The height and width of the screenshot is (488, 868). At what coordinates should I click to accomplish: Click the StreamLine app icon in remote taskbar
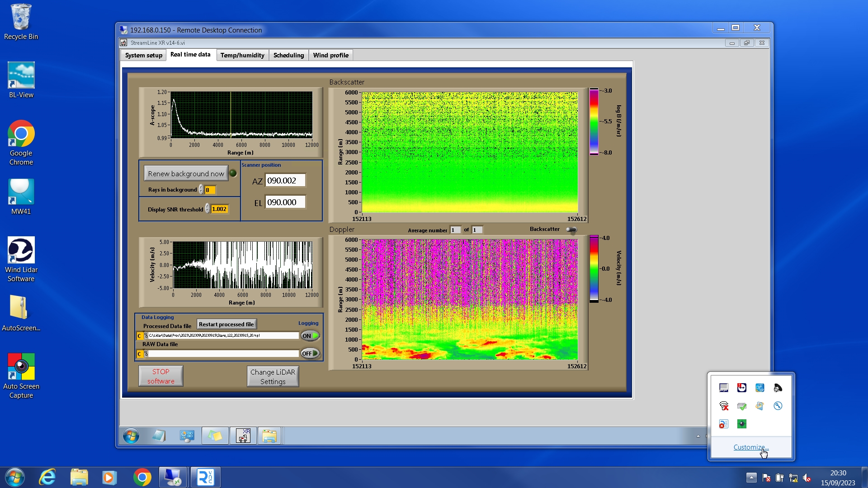[243, 436]
